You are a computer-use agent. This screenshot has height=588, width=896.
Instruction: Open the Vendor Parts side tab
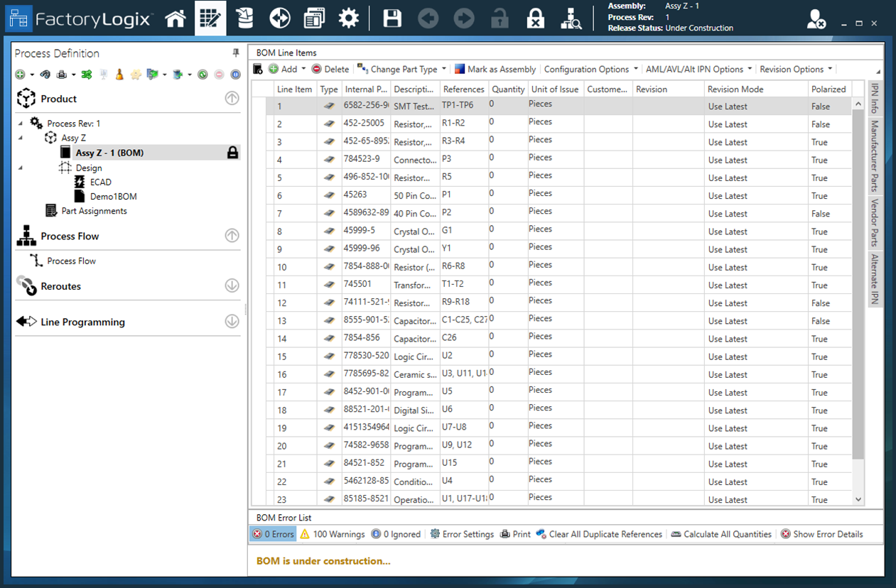pos(873,220)
